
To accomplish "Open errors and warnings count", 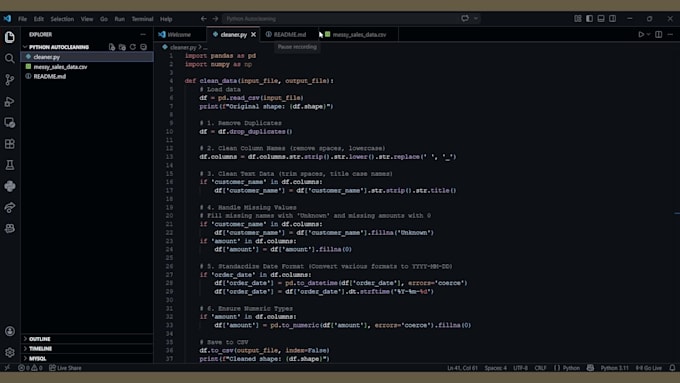I will 30,367.
